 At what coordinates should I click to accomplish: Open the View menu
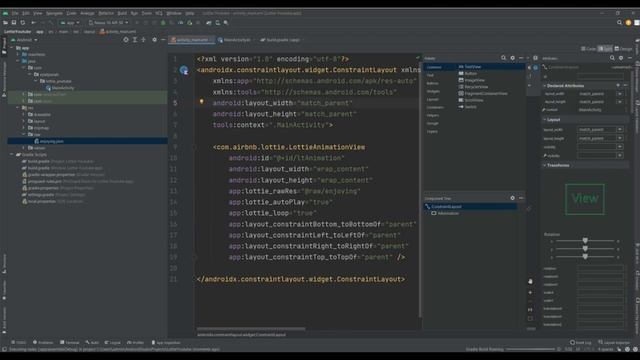38,13
